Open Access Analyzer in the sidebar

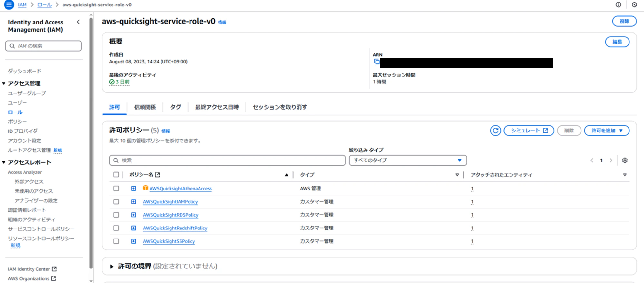tap(25, 172)
